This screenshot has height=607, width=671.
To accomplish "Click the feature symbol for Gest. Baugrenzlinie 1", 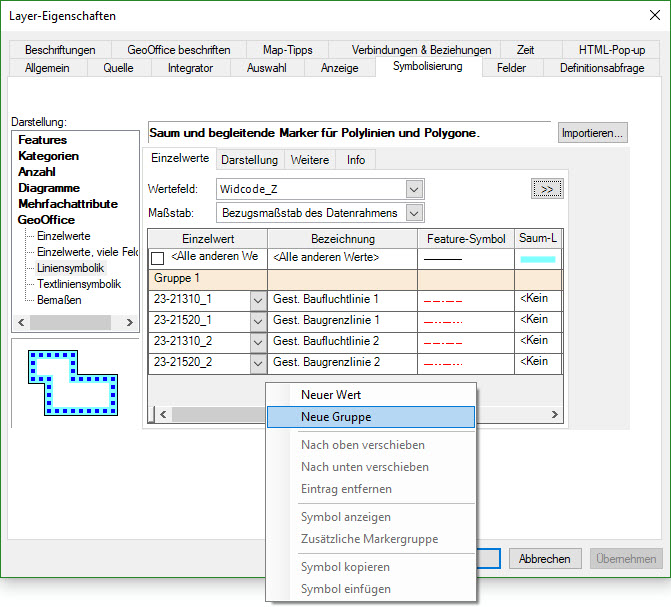I will coord(442,320).
